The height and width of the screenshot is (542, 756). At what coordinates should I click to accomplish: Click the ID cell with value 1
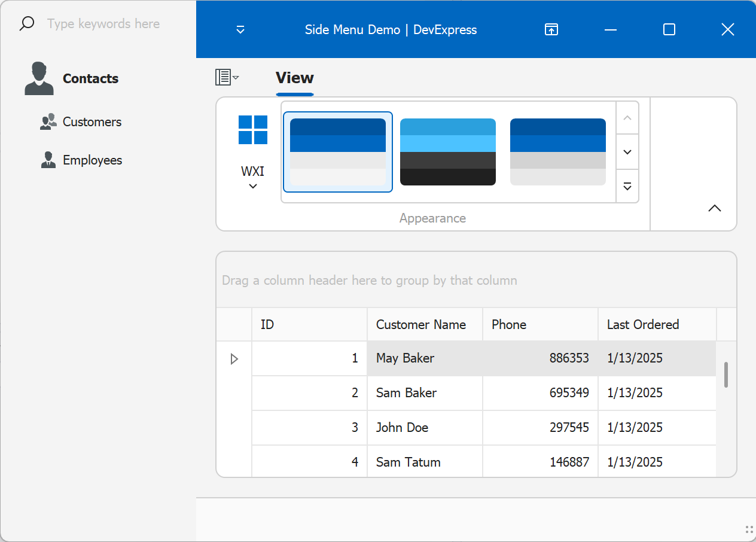tap(310, 358)
